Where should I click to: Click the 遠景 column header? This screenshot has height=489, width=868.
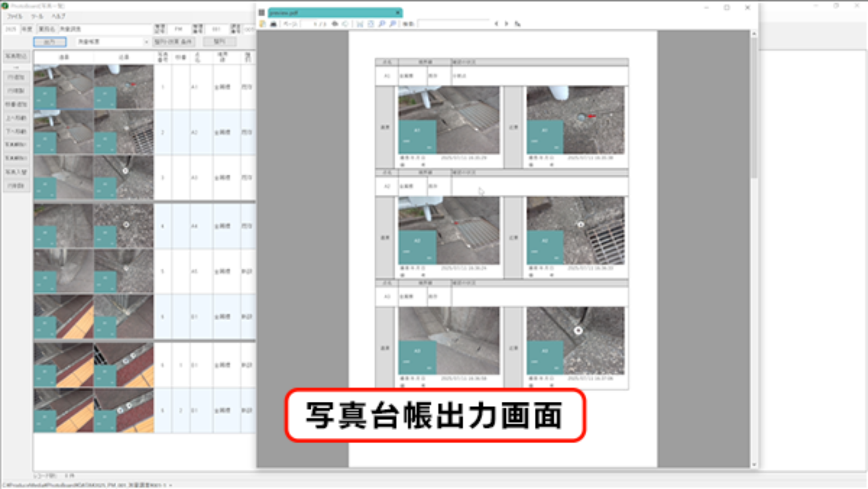pyautogui.click(x=64, y=57)
